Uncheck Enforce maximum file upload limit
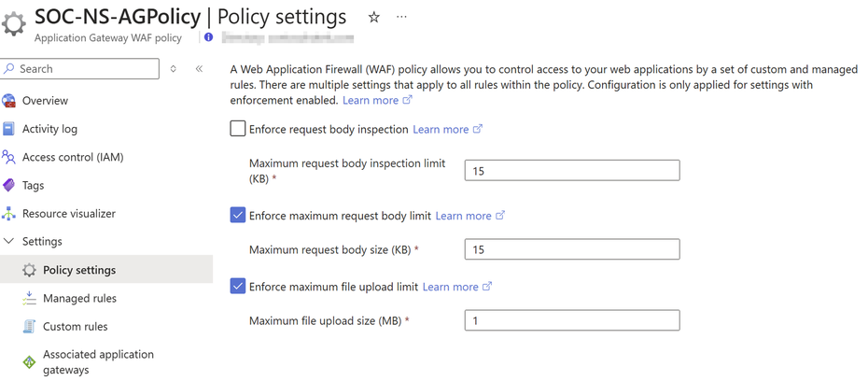The height and width of the screenshot is (381, 868). pyautogui.click(x=238, y=287)
